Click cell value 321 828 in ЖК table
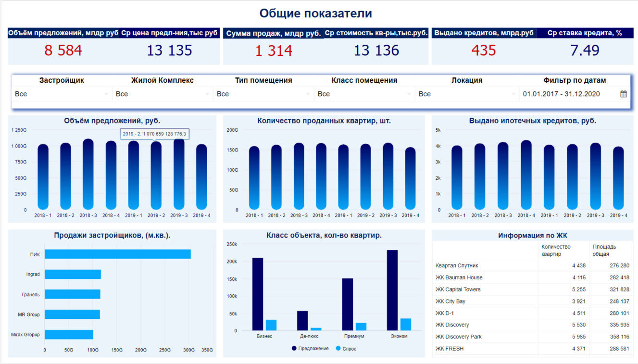638x364 pixels. pyautogui.click(x=618, y=289)
